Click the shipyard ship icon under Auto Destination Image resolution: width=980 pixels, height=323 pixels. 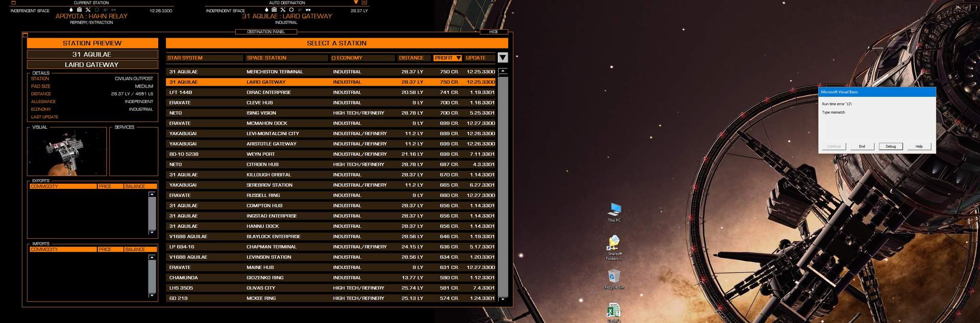click(x=300, y=10)
